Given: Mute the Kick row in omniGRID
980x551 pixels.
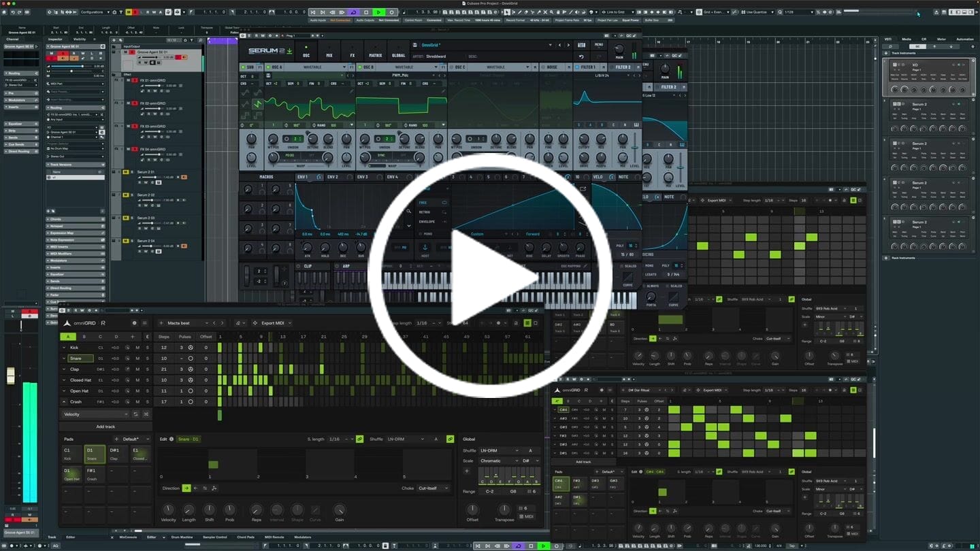Looking at the screenshot, I should pos(137,348).
